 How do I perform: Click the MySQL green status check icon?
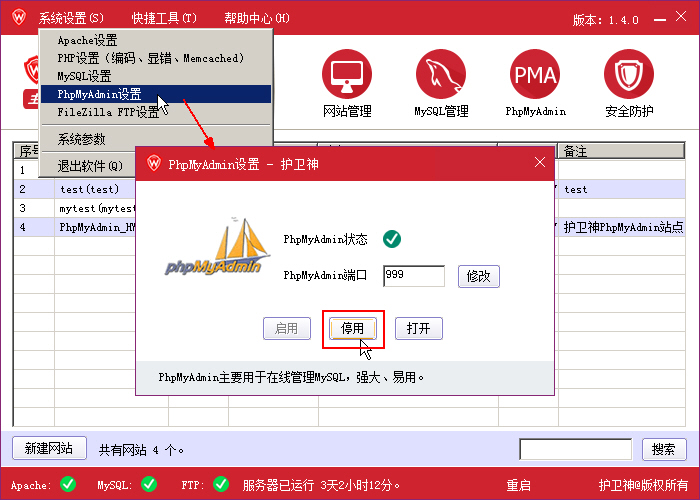(149, 484)
